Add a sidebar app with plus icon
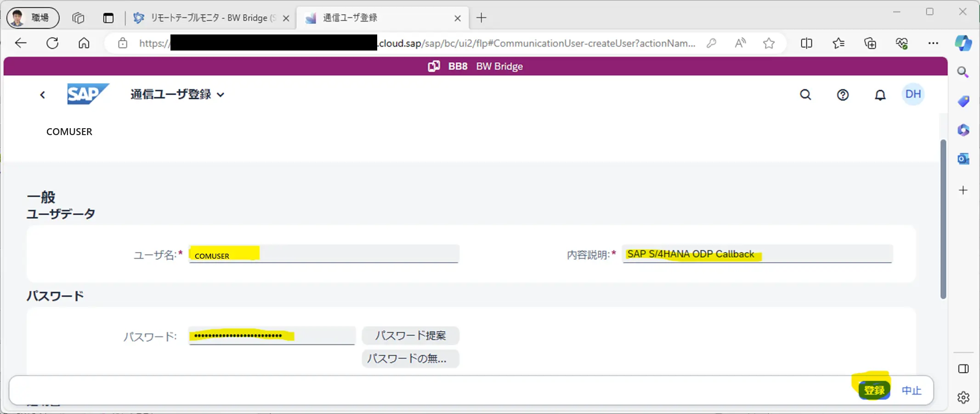The width and height of the screenshot is (980, 414). click(963, 190)
